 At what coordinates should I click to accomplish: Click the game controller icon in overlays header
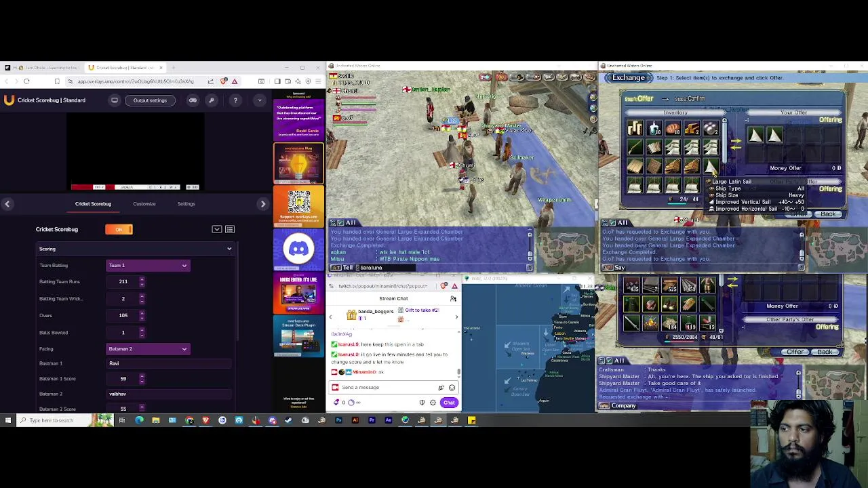[x=193, y=100]
